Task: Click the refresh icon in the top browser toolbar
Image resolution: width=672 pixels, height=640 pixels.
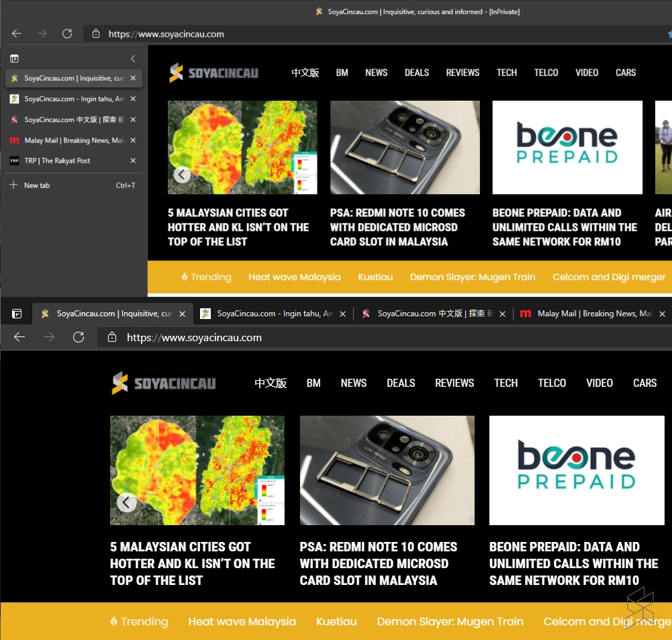Action: (x=67, y=34)
